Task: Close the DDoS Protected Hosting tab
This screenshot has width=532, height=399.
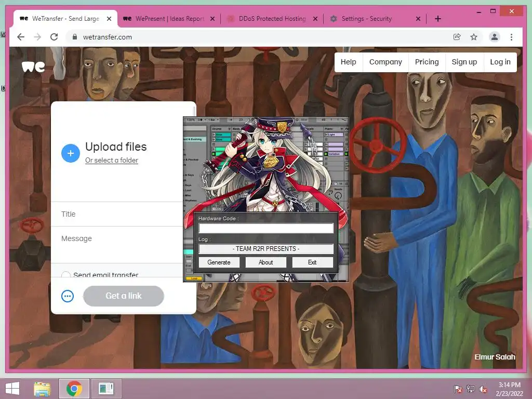Action: [x=315, y=19]
